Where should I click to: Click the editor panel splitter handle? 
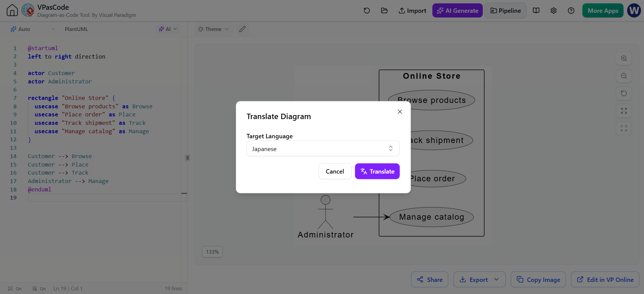coord(187,158)
